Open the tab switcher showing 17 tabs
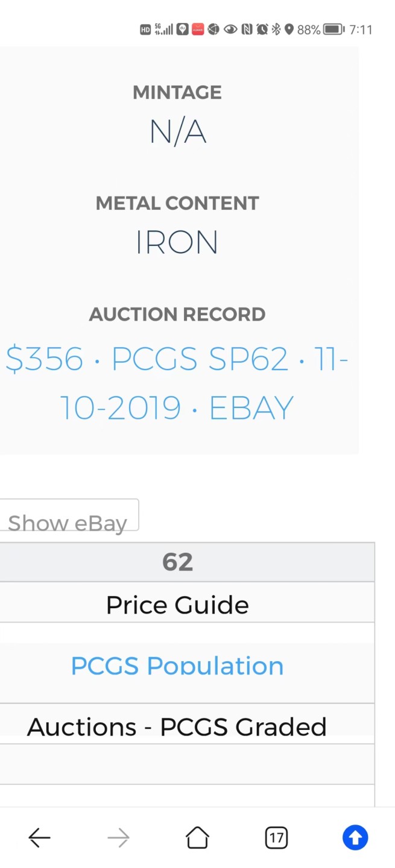Image resolution: width=395 pixels, height=868 pixels. (276, 837)
